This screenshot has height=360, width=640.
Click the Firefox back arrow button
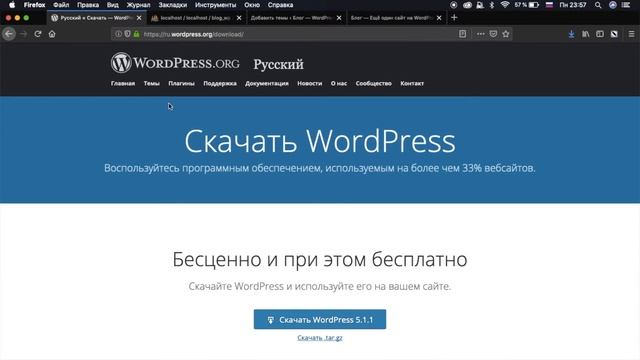(x=9, y=34)
